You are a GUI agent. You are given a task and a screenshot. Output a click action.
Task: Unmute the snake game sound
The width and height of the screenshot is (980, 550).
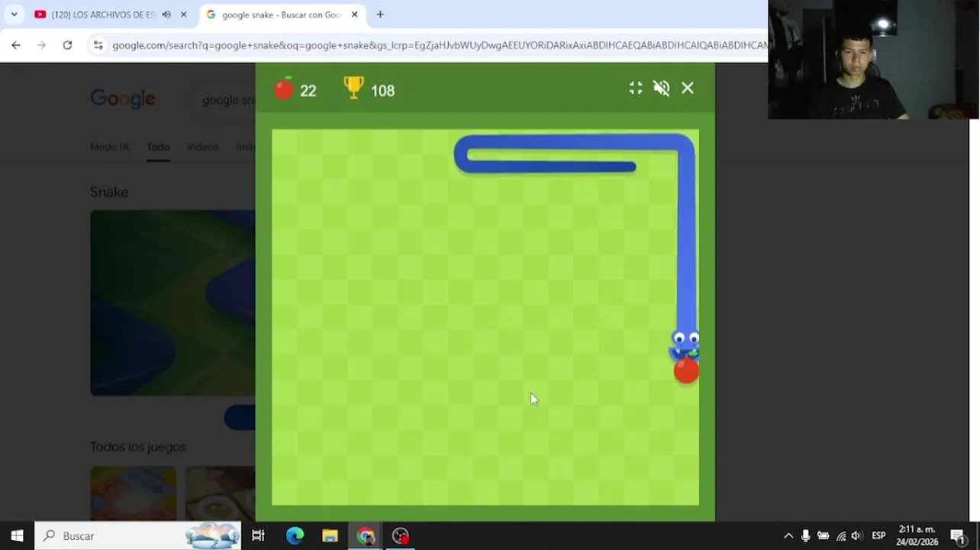pyautogui.click(x=661, y=89)
